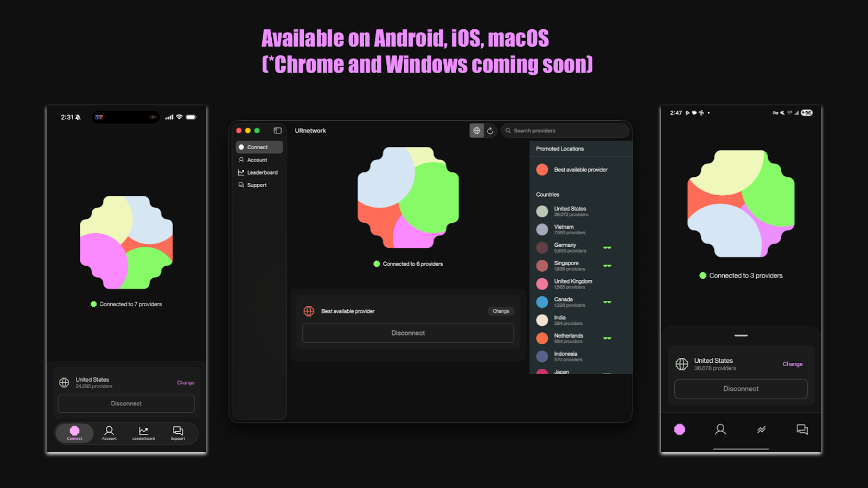The image size is (868, 488).
Task: Open Support from the macOS sidebar
Action: pyautogui.click(x=256, y=185)
